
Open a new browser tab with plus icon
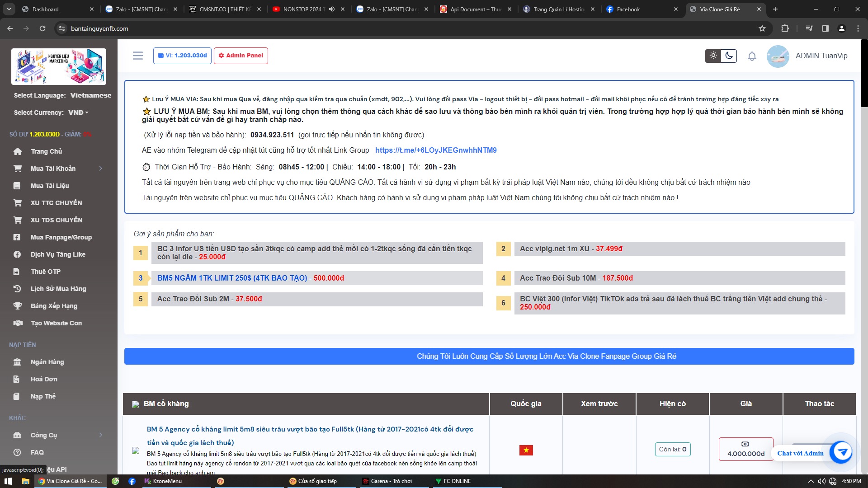(775, 9)
